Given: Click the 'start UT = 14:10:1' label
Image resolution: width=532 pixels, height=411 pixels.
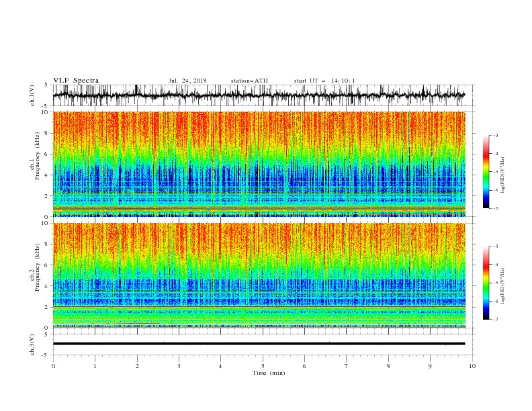Looking at the screenshot, I should tap(324, 81).
